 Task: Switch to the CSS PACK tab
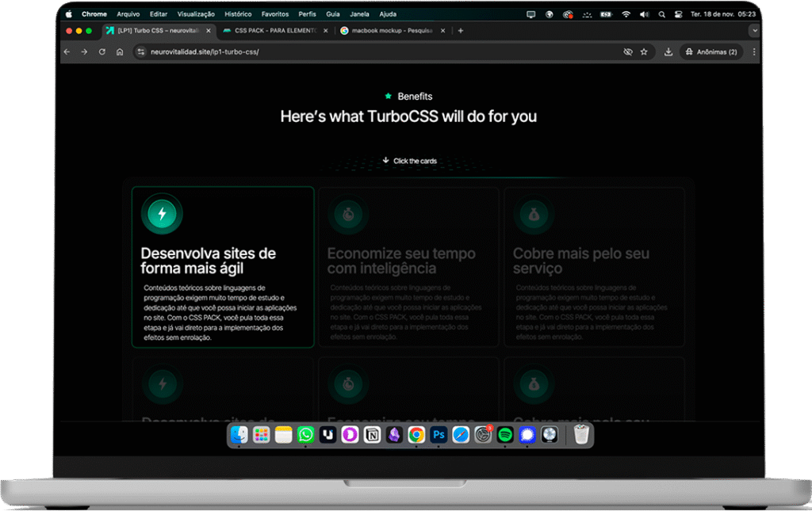point(270,30)
